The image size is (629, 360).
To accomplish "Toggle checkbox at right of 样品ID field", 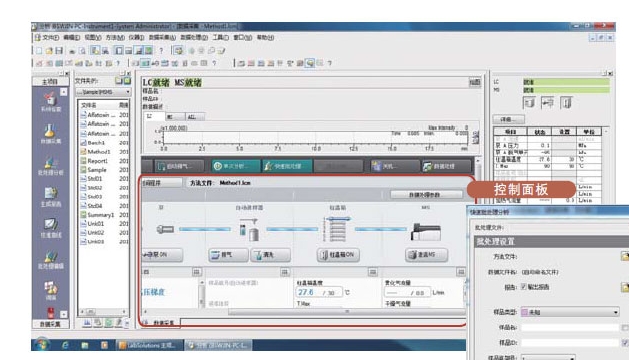I will 625,343.
